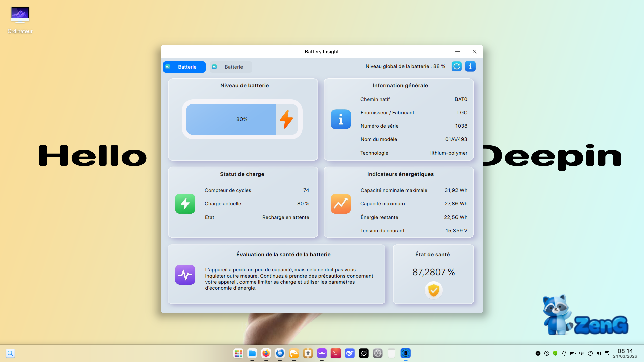Click the 80% battery level bar

click(x=231, y=119)
